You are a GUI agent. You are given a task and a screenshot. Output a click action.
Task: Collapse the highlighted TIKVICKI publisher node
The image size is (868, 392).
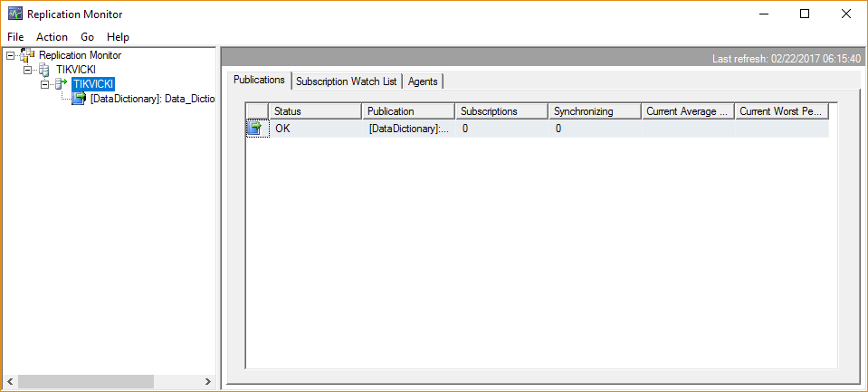pyautogui.click(x=45, y=85)
